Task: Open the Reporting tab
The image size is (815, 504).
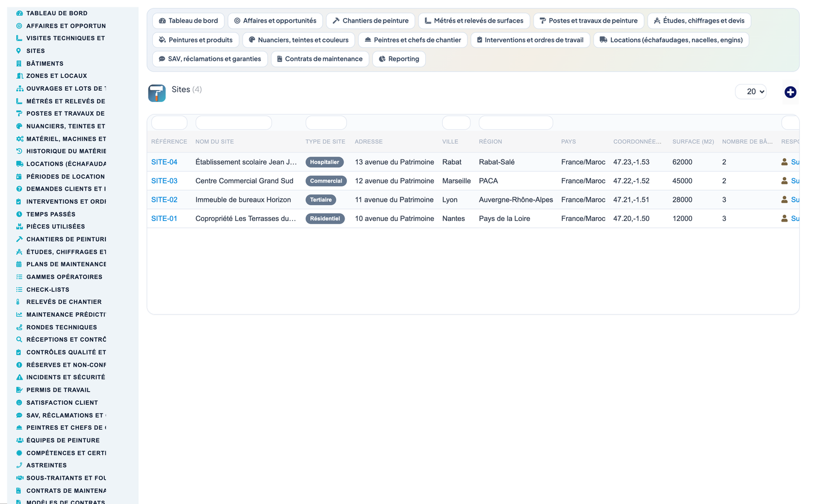Action: point(399,59)
